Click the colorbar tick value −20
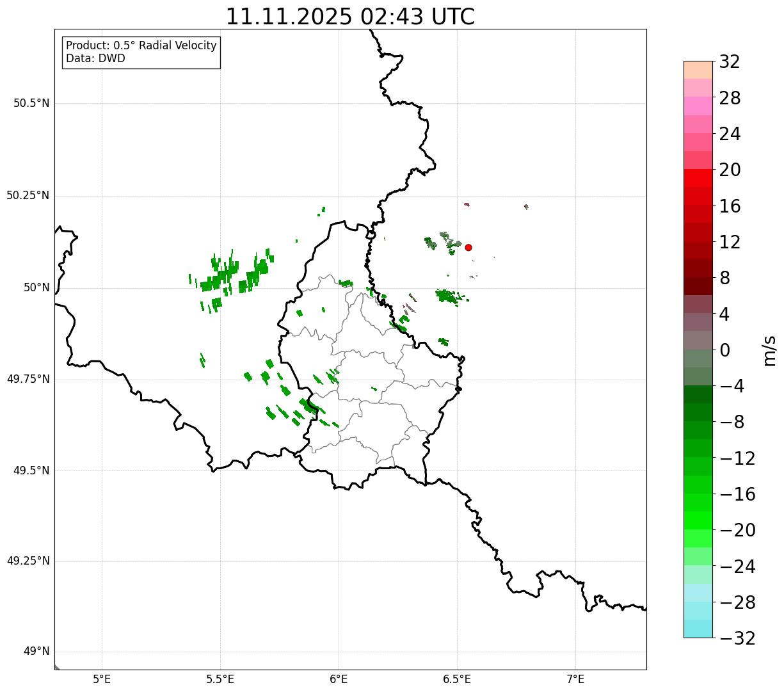Viewport: 784px width, 692px height. [737, 530]
